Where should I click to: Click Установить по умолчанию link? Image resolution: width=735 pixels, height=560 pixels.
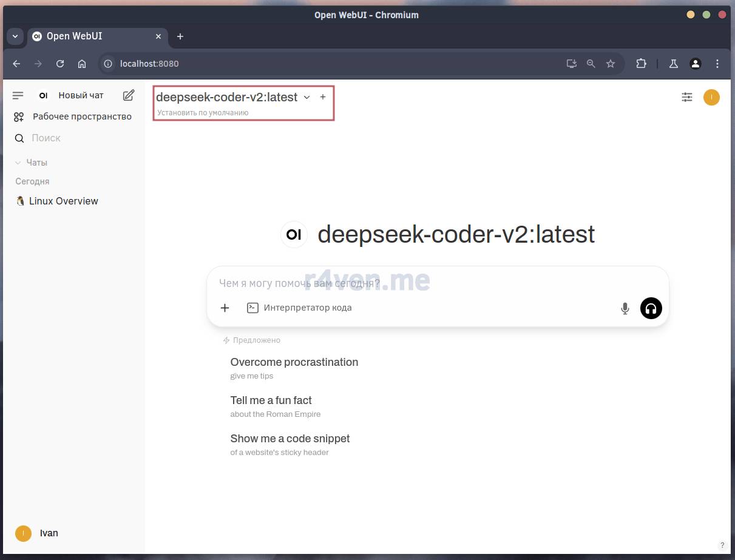(203, 112)
